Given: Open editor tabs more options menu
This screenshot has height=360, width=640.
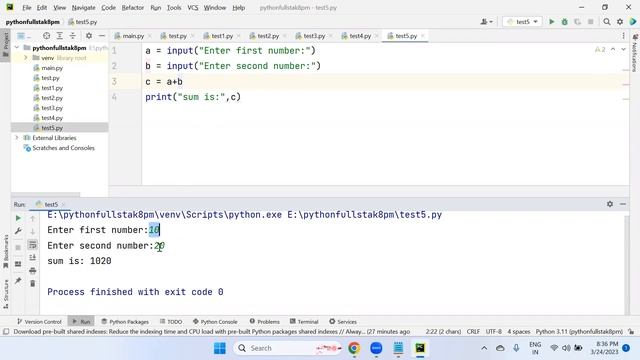Looking at the screenshot, I should pyautogui.click(x=623, y=36).
